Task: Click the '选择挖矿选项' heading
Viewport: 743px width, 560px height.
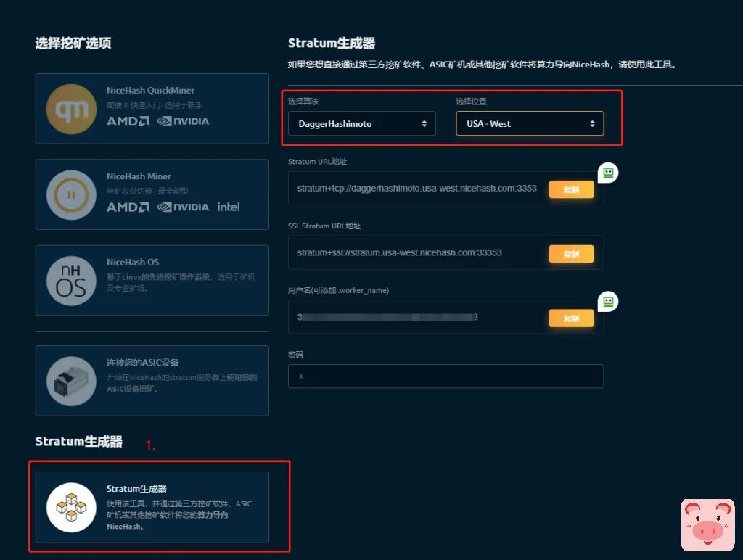Action: click(x=73, y=43)
